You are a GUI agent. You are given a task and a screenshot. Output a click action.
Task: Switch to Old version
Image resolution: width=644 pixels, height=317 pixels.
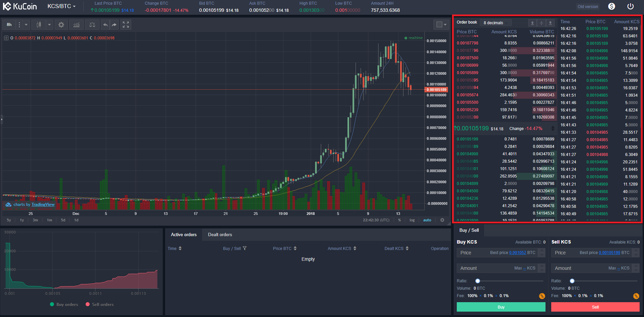(588, 6)
